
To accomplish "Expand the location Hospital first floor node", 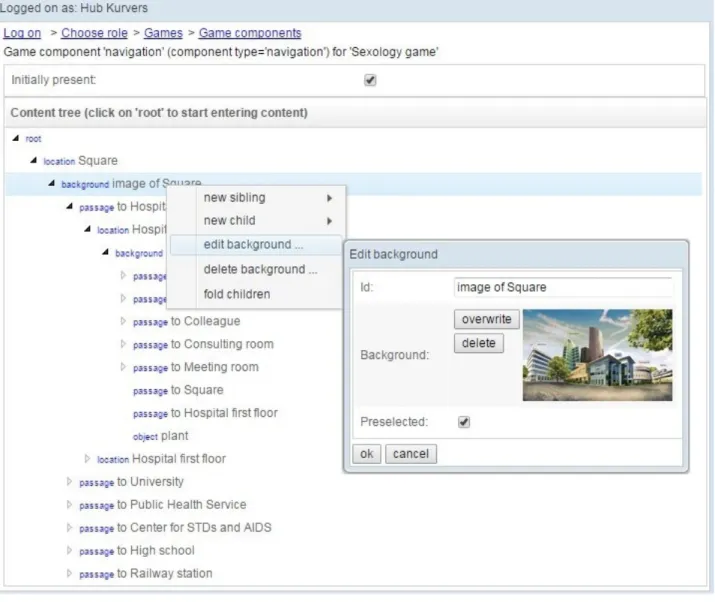I will point(87,459).
